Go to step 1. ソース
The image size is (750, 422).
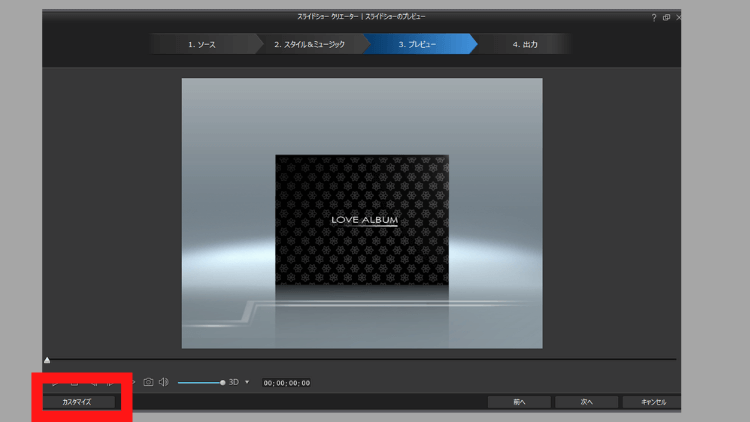click(x=201, y=45)
